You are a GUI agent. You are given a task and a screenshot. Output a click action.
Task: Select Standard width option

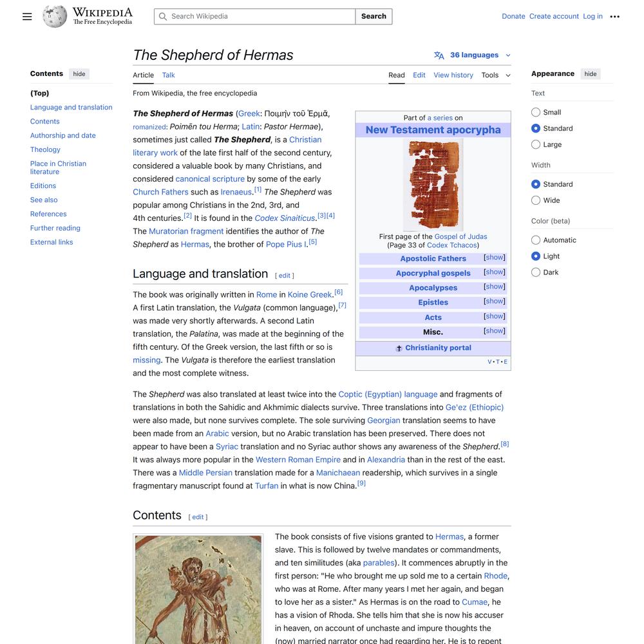click(x=536, y=184)
